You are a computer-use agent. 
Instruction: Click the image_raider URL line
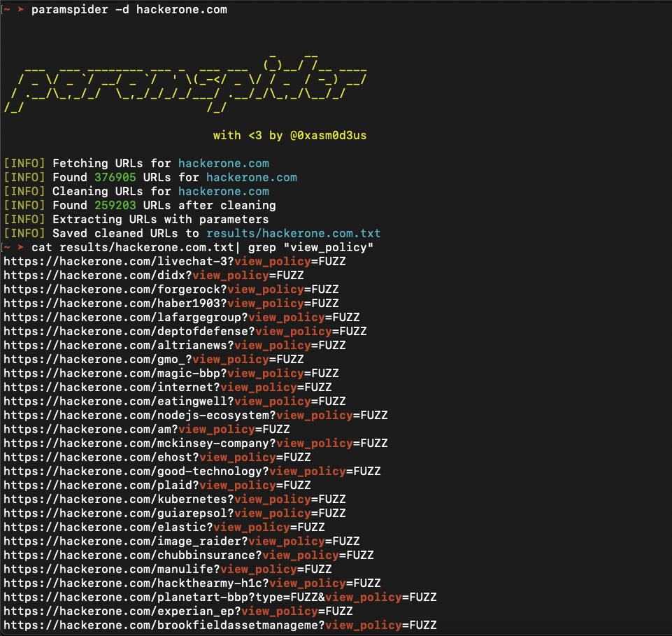pyautogui.click(x=182, y=542)
